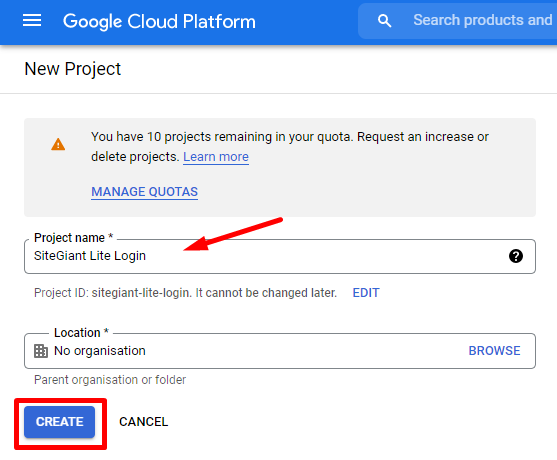Click the projects remaining quota message

point(290,147)
